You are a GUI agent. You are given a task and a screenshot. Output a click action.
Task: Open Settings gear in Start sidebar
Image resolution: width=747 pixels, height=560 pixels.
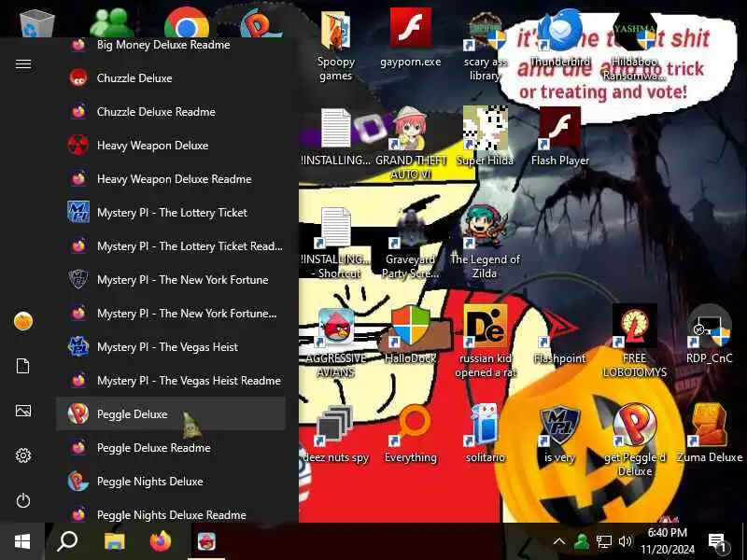click(22, 455)
